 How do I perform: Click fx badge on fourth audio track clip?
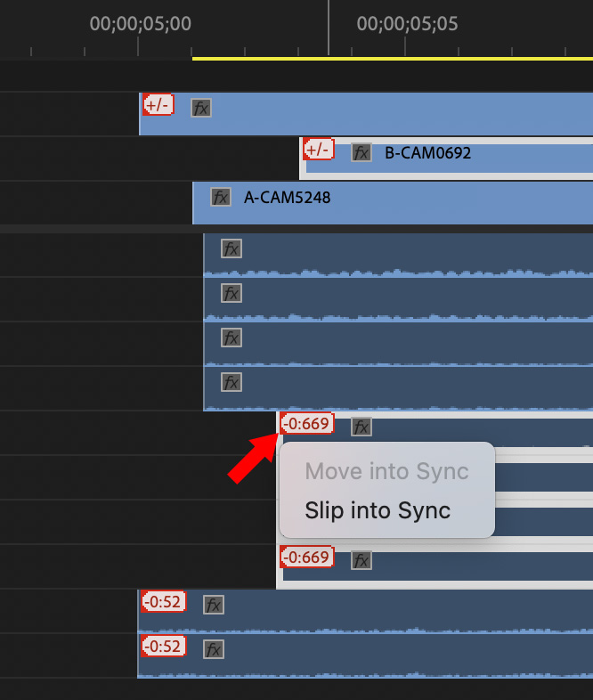[x=232, y=382]
